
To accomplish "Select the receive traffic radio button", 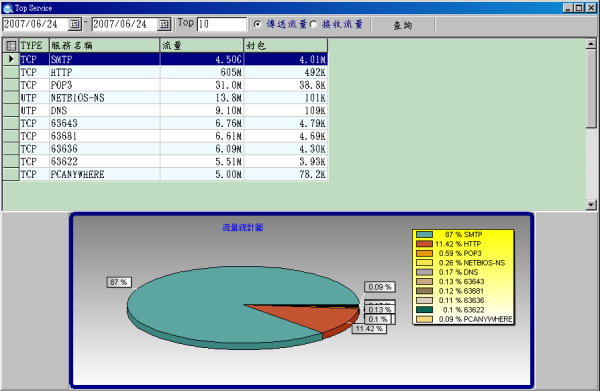I will [x=313, y=24].
